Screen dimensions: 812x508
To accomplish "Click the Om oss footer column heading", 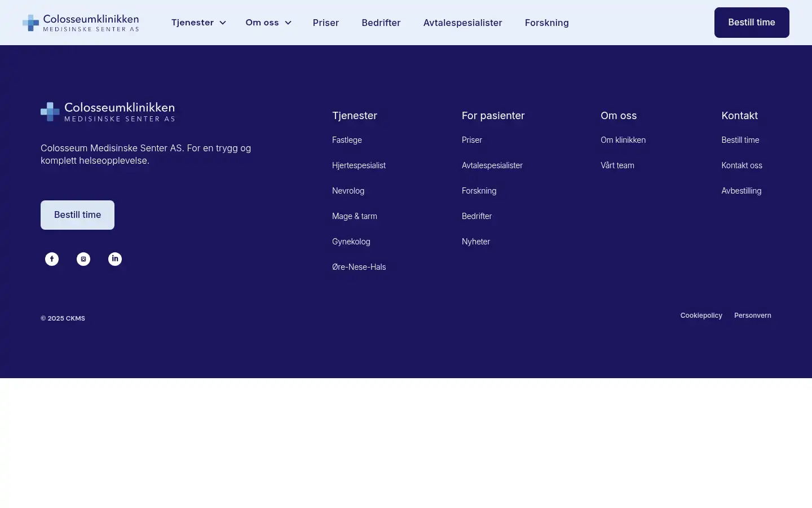I will click(619, 116).
